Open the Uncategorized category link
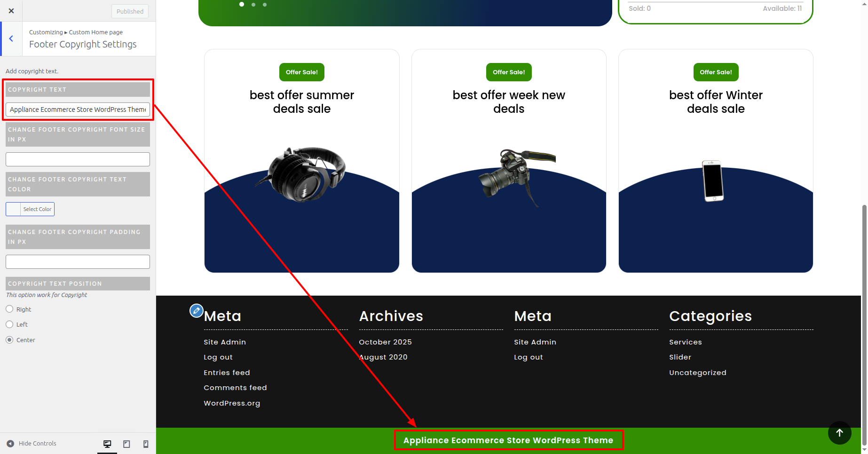Image resolution: width=868 pixels, height=454 pixels. (x=697, y=373)
